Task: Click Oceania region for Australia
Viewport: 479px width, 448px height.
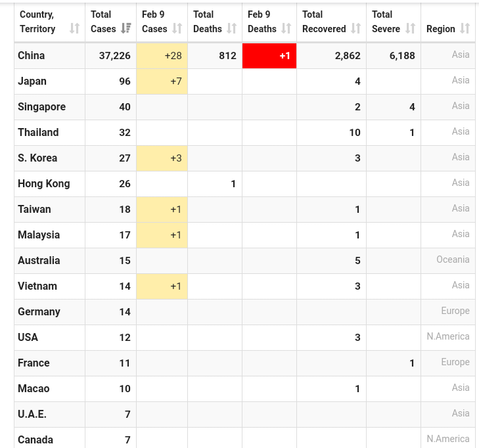Action: point(453,259)
